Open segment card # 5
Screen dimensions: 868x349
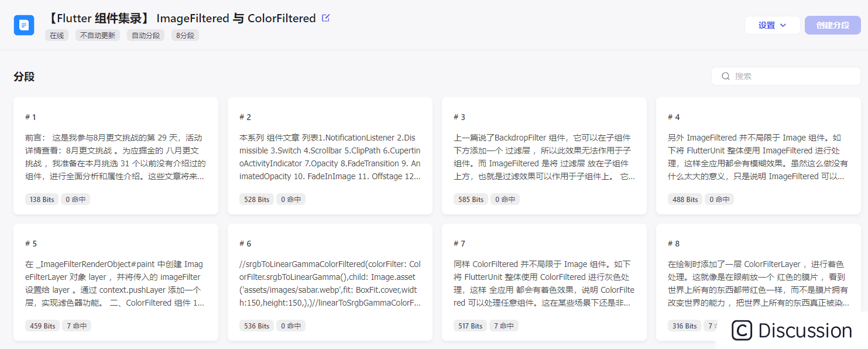[x=116, y=282]
